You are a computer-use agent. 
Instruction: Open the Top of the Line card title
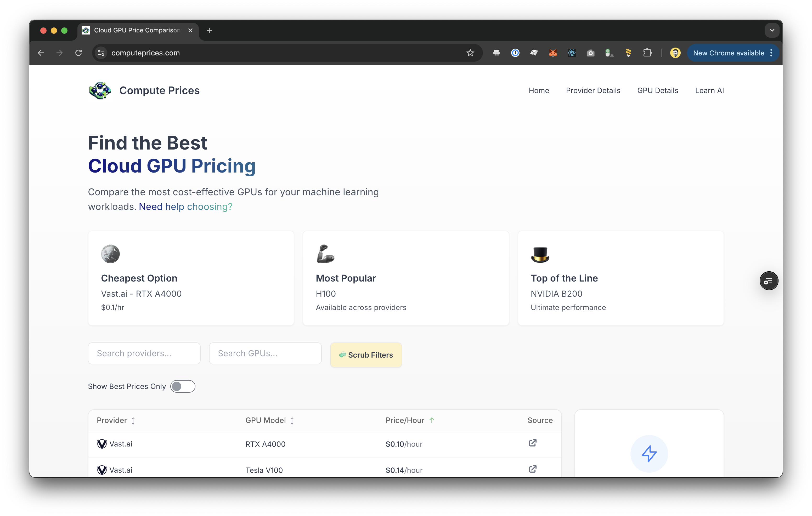(564, 278)
